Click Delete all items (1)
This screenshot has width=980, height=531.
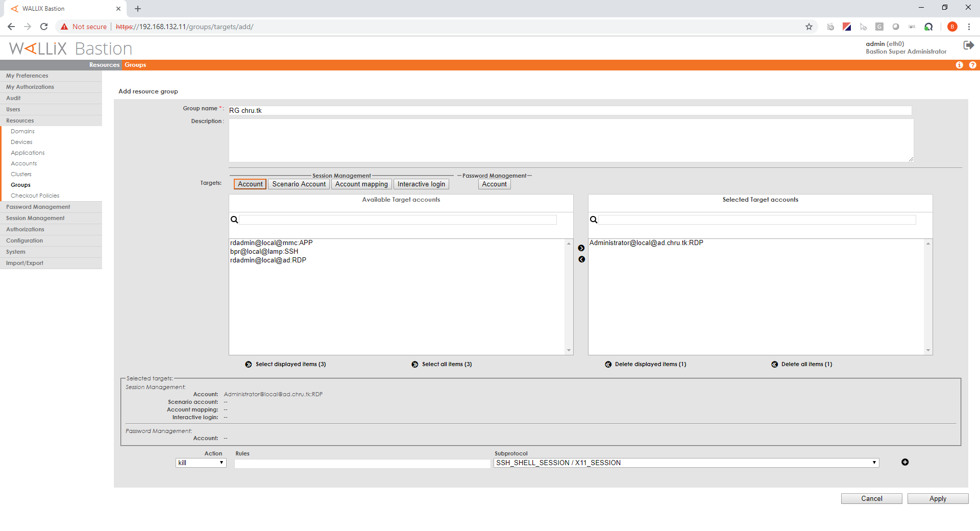[802, 364]
